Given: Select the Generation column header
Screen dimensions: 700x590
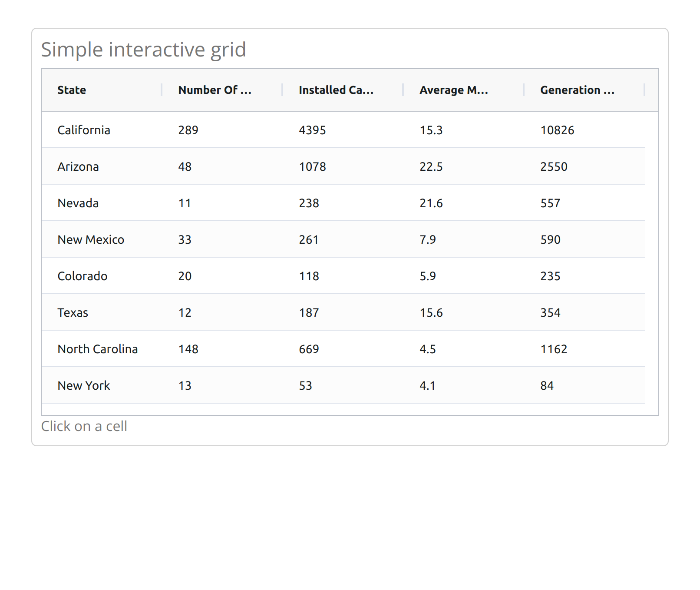Looking at the screenshot, I should pyautogui.click(x=584, y=90).
